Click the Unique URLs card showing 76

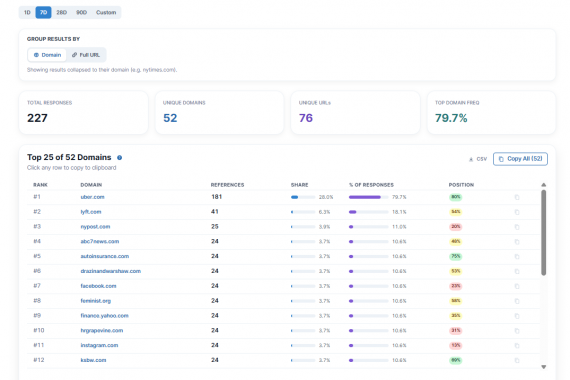[x=356, y=113]
